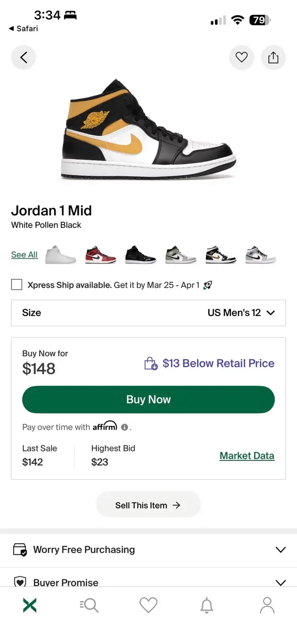Open the search tab in bottom bar
This screenshot has width=297, height=644.
(89, 605)
